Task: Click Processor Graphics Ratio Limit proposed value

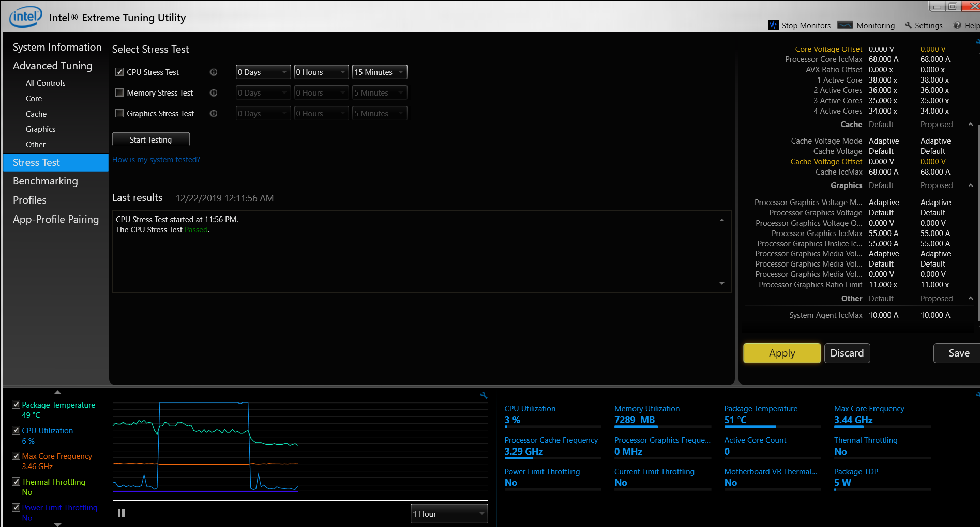Action: [934, 285]
